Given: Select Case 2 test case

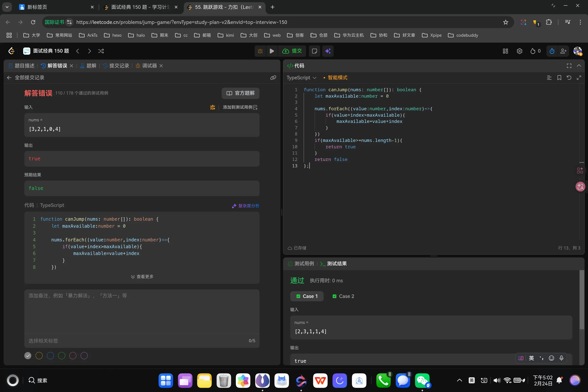Looking at the screenshot, I should coord(343,296).
